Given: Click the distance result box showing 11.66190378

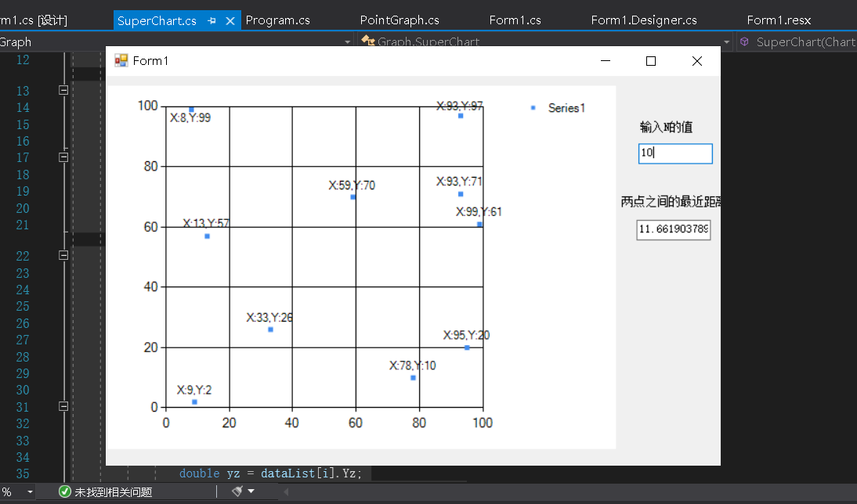Looking at the screenshot, I should click(673, 230).
